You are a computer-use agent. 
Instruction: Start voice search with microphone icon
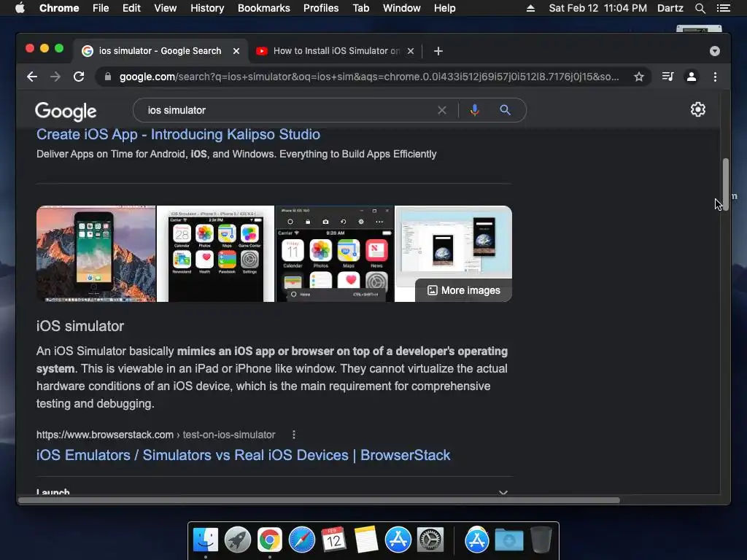(474, 111)
